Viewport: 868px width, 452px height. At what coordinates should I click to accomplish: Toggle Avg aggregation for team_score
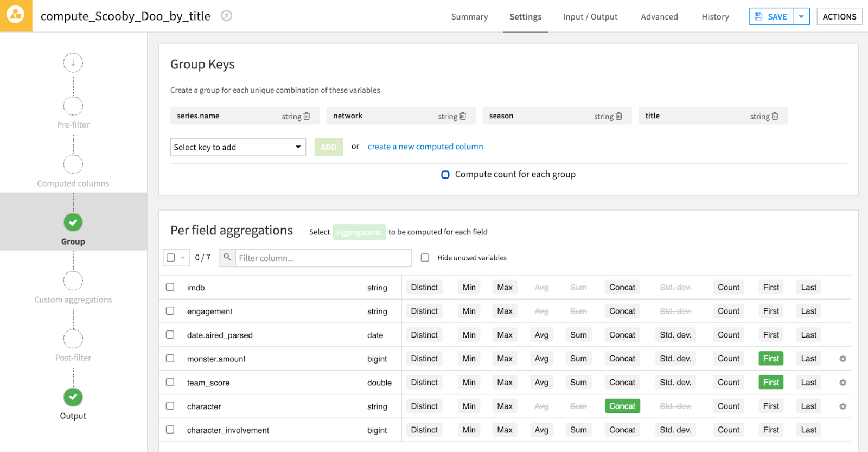pos(541,383)
